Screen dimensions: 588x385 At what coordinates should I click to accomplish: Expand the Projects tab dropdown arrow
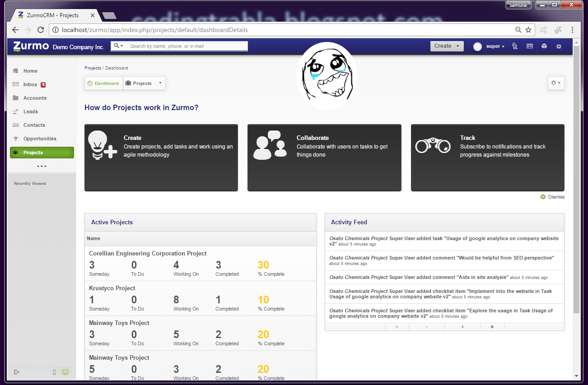click(x=160, y=83)
